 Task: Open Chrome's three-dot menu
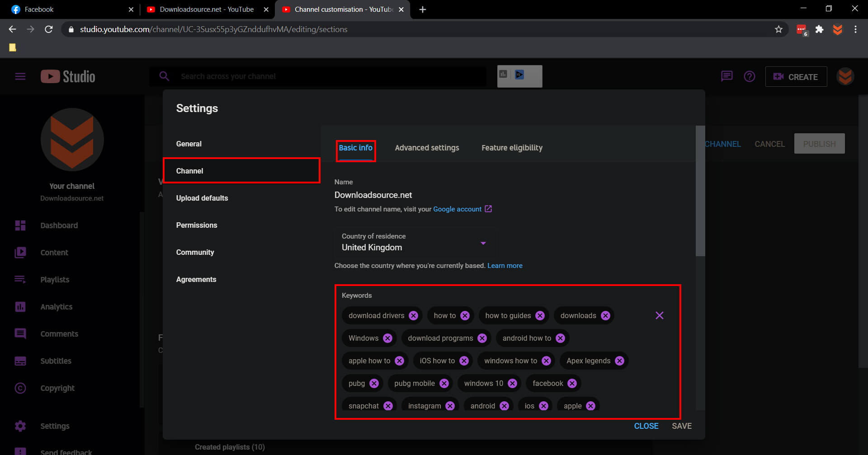(x=855, y=29)
